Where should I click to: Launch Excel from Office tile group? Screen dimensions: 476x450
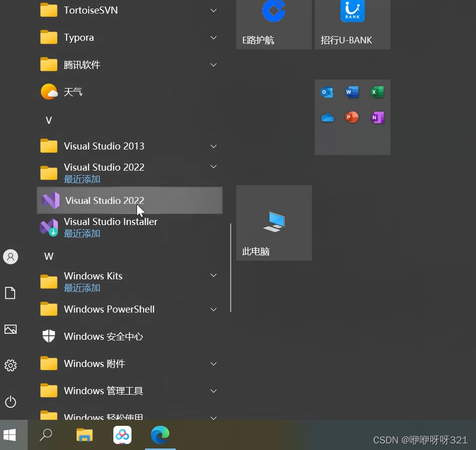[377, 92]
